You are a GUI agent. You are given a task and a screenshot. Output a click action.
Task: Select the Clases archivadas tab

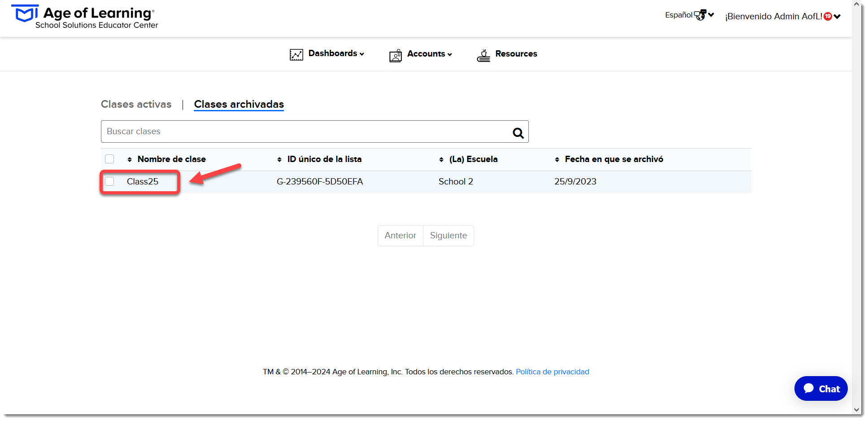pyautogui.click(x=239, y=104)
